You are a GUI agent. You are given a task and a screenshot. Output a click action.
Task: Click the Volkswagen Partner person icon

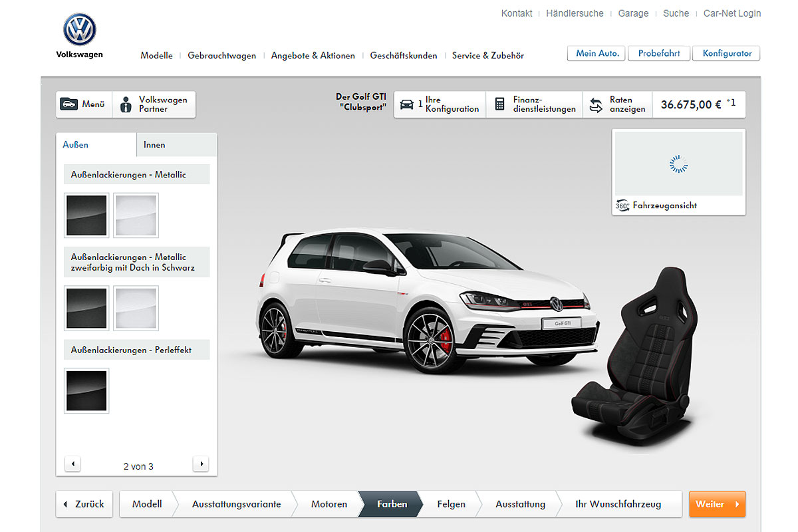pos(126,104)
